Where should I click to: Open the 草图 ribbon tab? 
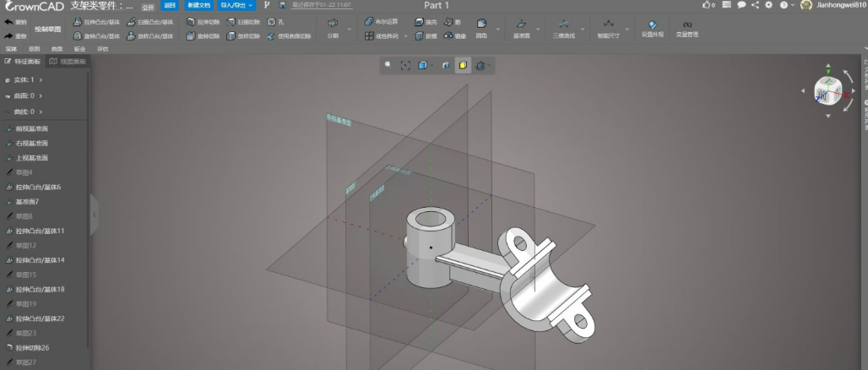point(34,49)
